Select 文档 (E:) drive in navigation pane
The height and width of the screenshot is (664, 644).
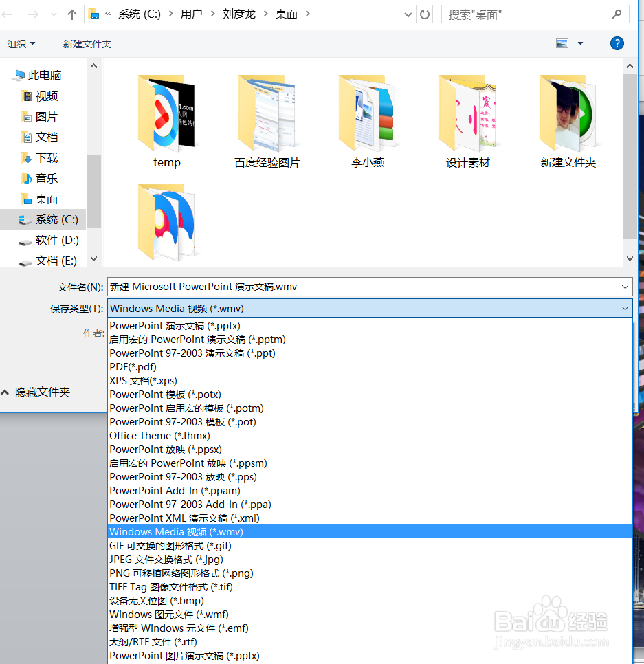[x=49, y=261]
